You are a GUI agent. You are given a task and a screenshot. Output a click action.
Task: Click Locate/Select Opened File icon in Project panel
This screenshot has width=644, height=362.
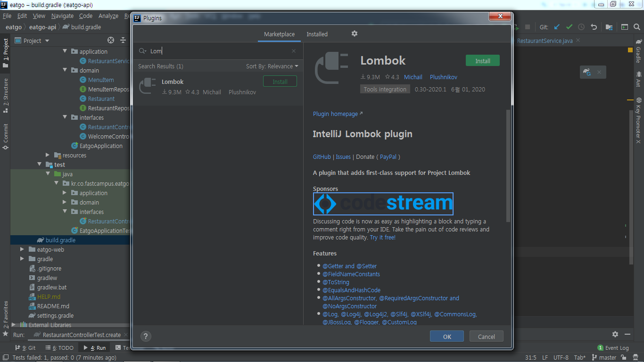pyautogui.click(x=111, y=41)
